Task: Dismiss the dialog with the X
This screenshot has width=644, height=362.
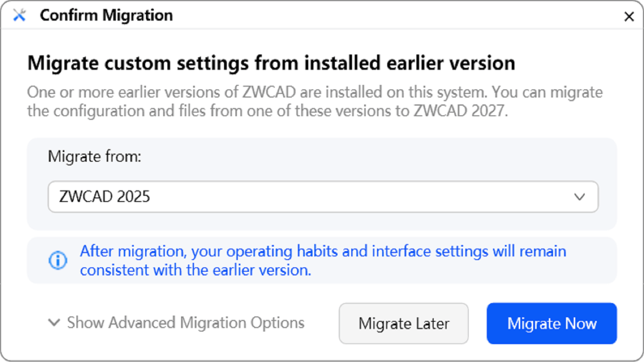Action: [629, 17]
